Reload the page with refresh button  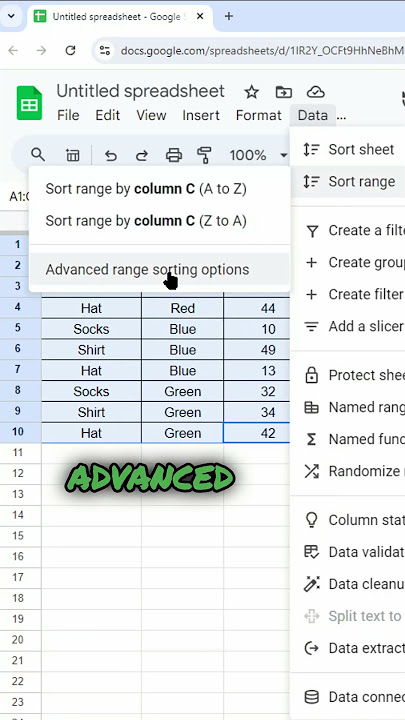[x=70, y=50]
